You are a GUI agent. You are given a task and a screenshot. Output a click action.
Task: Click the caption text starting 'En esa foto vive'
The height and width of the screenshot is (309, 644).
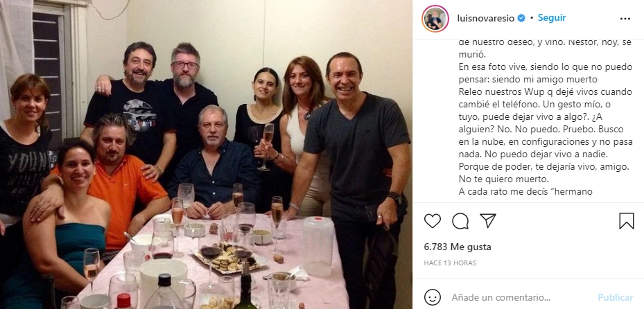pyautogui.click(x=545, y=73)
